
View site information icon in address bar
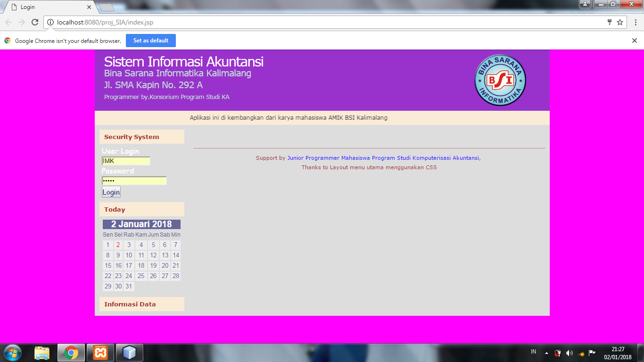click(x=50, y=22)
